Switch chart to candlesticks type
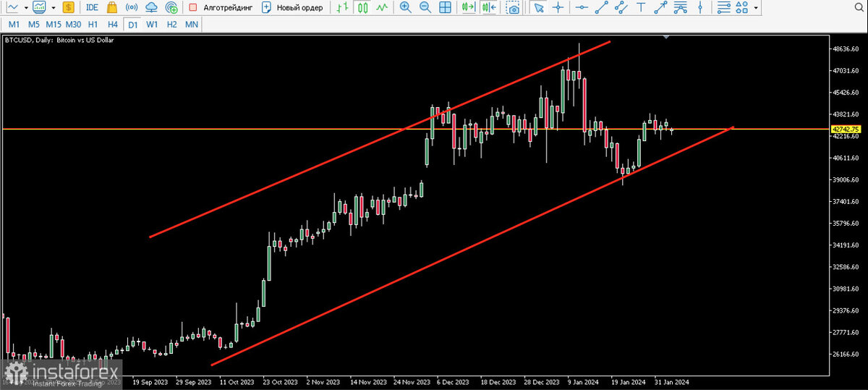Viewport: 868px width, 390px height. [362, 7]
